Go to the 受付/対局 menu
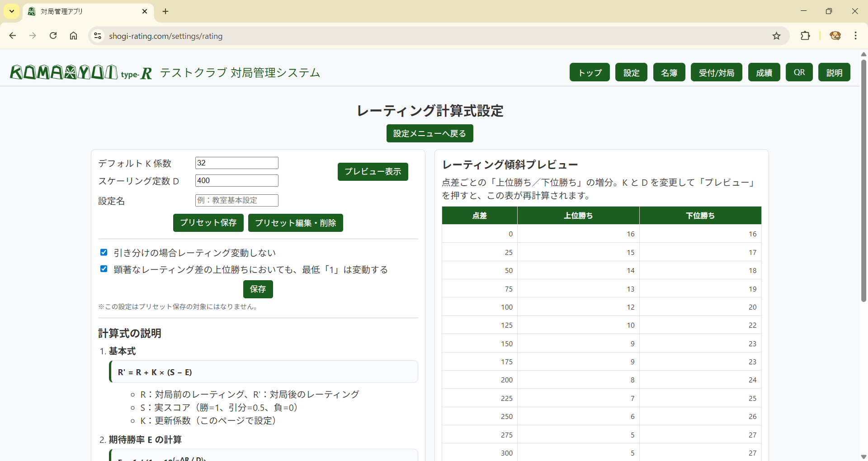The width and height of the screenshot is (868, 461). point(716,72)
